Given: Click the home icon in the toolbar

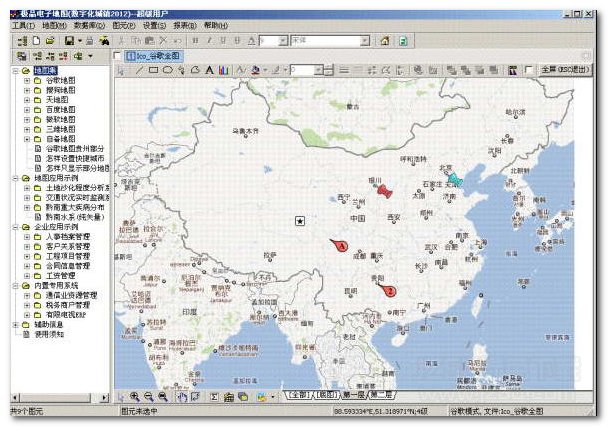Looking at the screenshot, I should pos(385,41).
